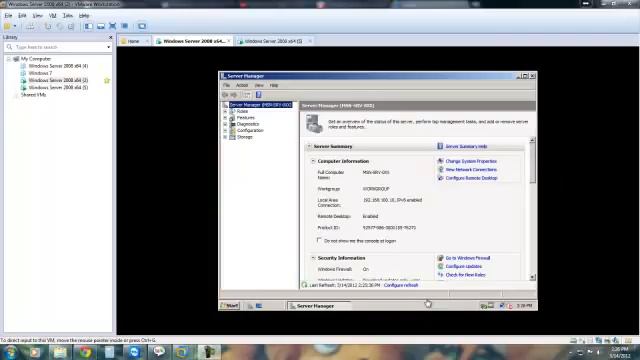The height and width of the screenshot is (360, 640).
Task: Click the thumbnail bar toolbar icon
Action: tap(101, 26)
